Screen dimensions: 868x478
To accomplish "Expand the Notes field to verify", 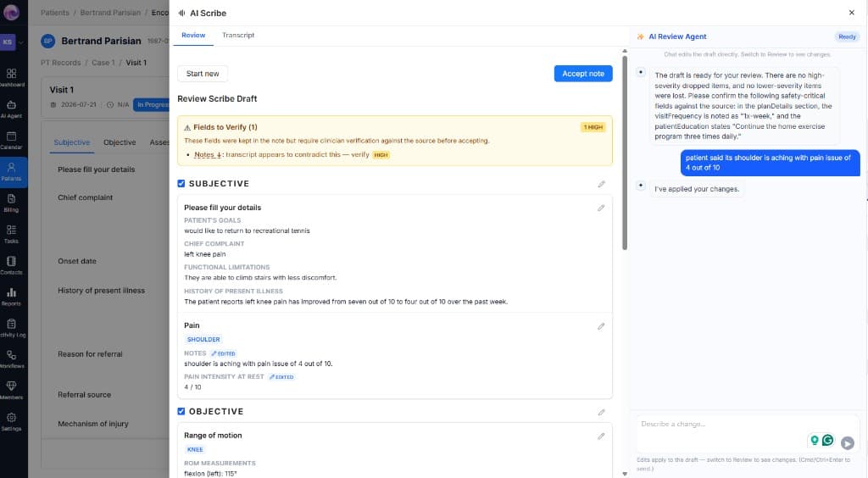I will click(x=208, y=155).
